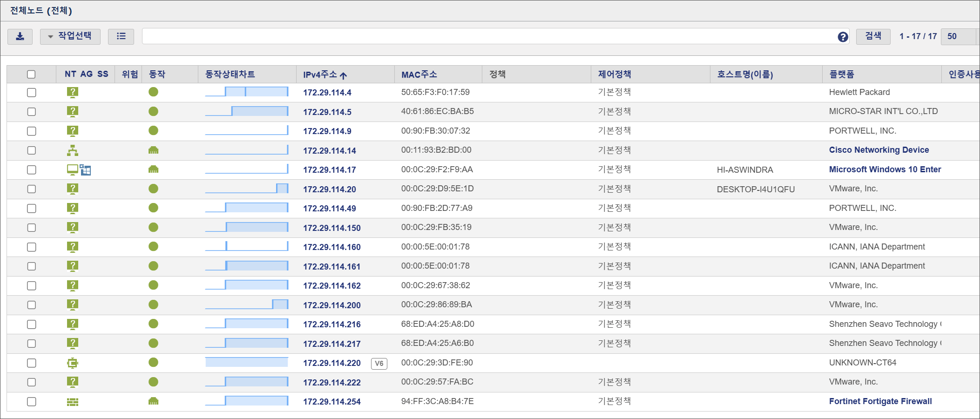
Task: Click the network switch icon for 172.29.114.14
Action: coord(73,150)
